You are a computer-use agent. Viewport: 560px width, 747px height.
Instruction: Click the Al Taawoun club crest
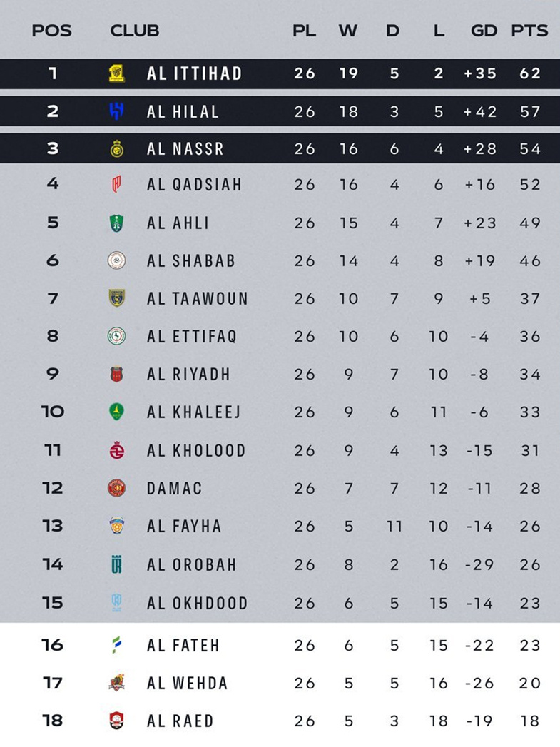coord(117,298)
